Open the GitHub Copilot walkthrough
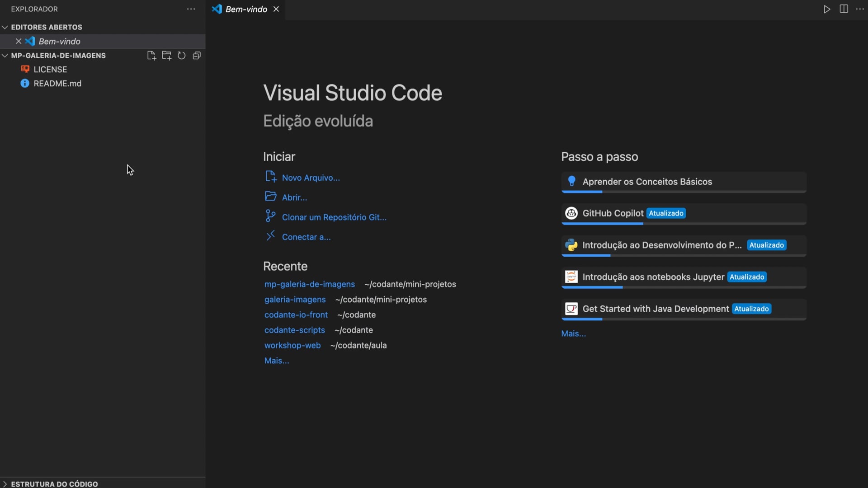The height and width of the screenshot is (488, 868). (612, 213)
